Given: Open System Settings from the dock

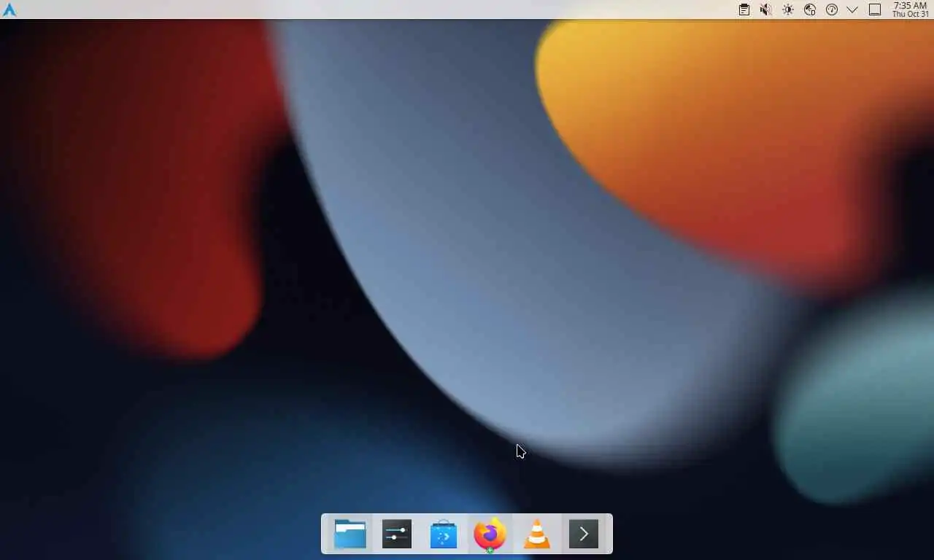Looking at the screenshot, I should point(397,534).
